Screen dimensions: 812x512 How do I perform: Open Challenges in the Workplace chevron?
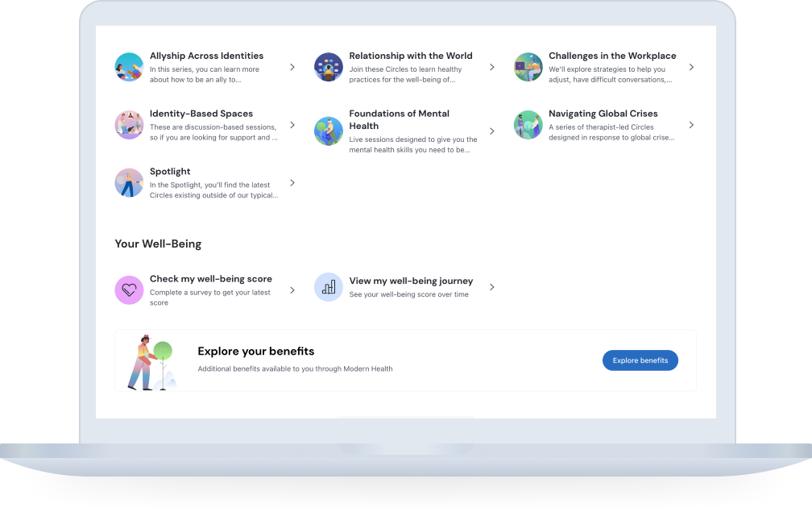tap(691, 68)
